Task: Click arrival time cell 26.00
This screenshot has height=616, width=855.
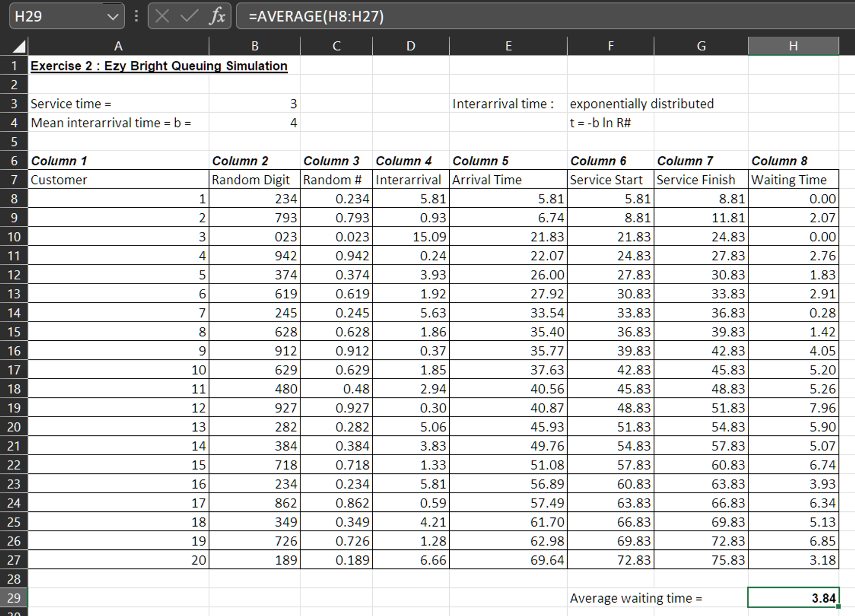Action: point(508,274)
